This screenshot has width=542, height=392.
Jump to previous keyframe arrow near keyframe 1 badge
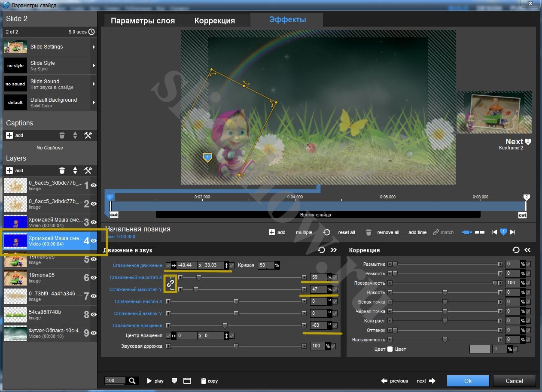495,232
